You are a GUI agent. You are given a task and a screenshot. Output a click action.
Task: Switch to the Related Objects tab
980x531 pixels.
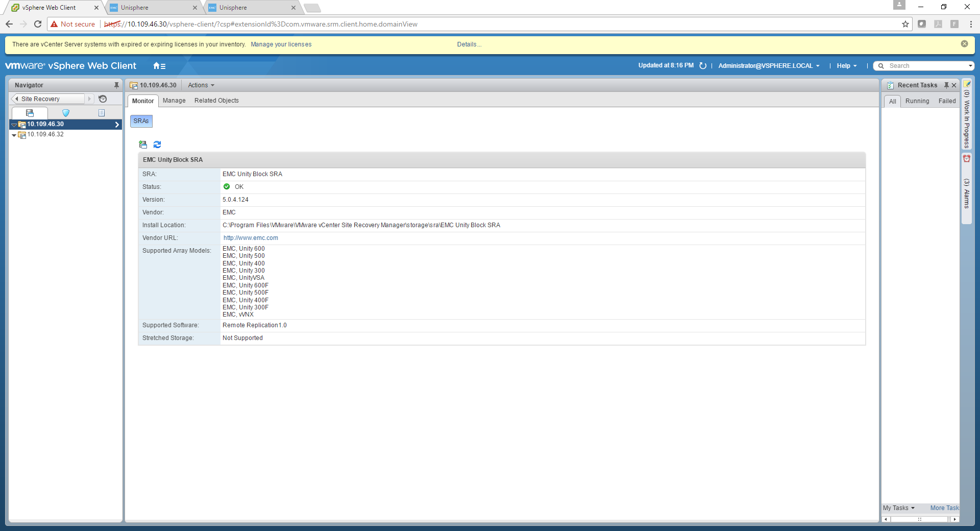point(216,101)
